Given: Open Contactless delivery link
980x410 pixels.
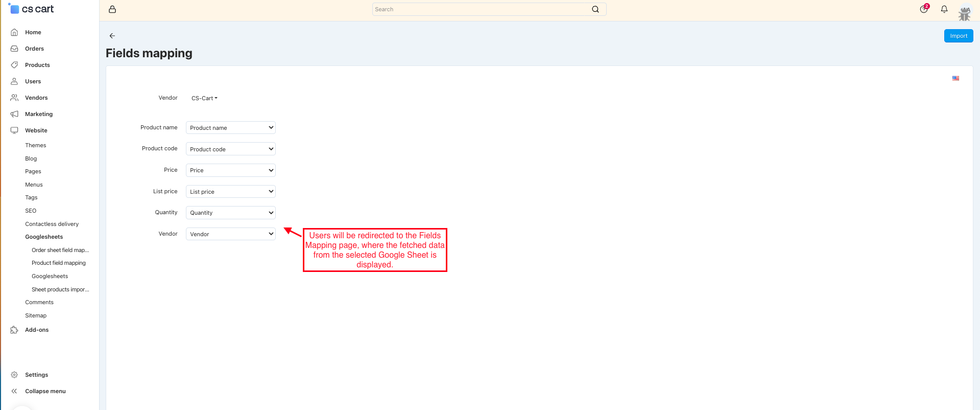Looking at the screenshot, I should click(x=52, y=224).
